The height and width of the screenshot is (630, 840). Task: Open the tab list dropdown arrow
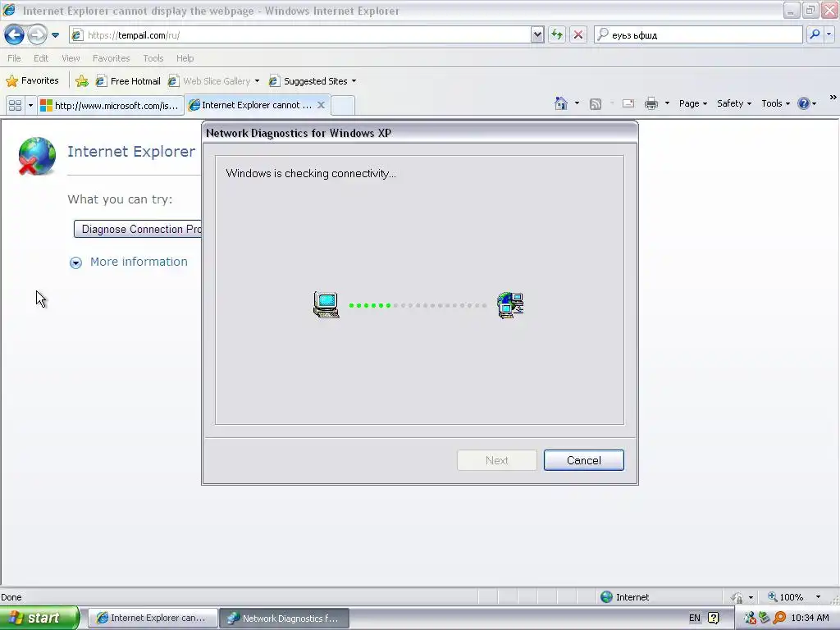30,106
